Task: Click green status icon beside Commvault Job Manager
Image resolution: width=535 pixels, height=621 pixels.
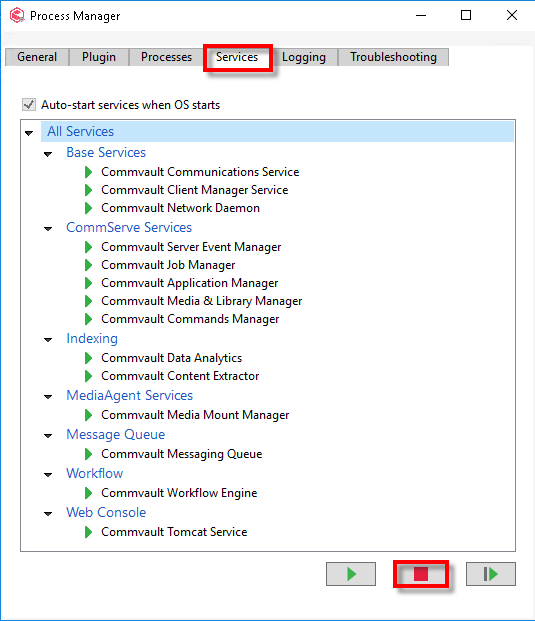Action: [89, 265]
